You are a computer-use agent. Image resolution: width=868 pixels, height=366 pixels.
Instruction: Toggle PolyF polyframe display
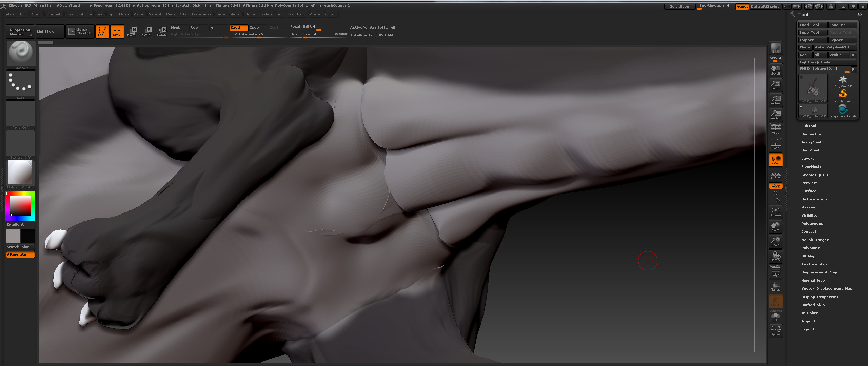click(x=775, y=271)
